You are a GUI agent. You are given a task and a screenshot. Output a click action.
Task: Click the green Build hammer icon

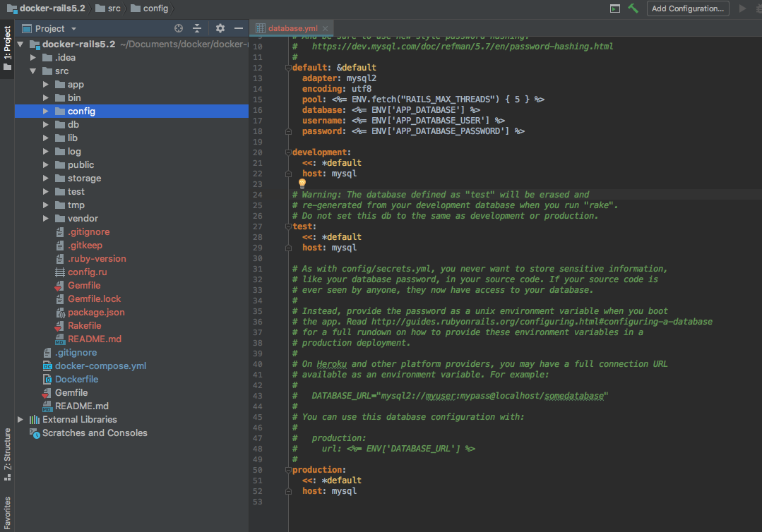(633, 8)
